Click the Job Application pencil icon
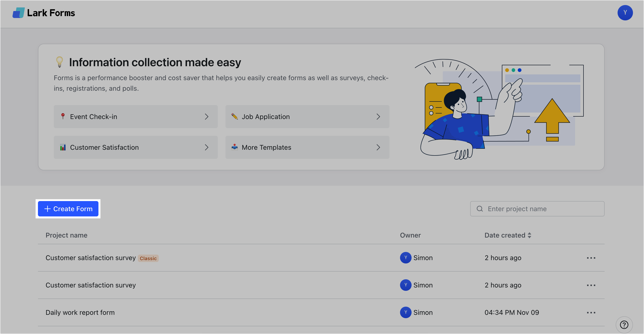Image resolution: width=644 pixels, height=334 pixels. point(235,116)
